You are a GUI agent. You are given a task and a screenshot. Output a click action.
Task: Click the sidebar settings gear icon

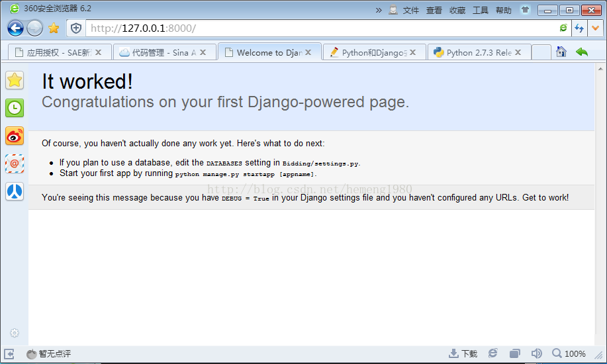pos(15,333)
